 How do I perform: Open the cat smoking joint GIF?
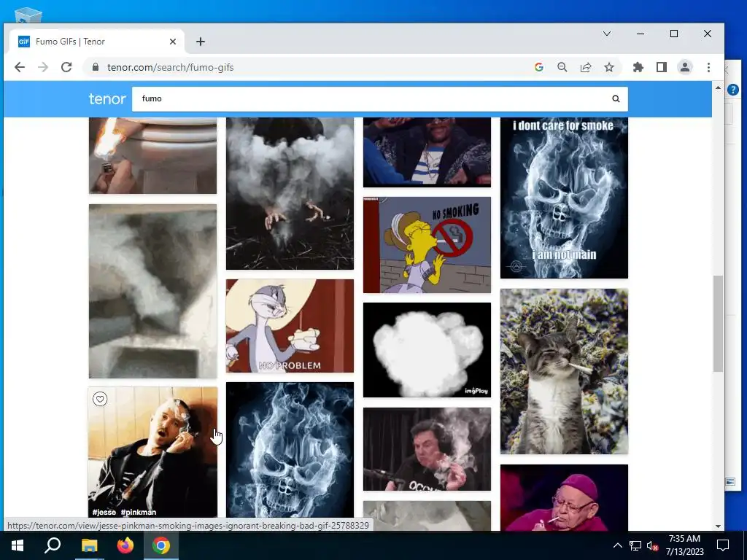564,371
